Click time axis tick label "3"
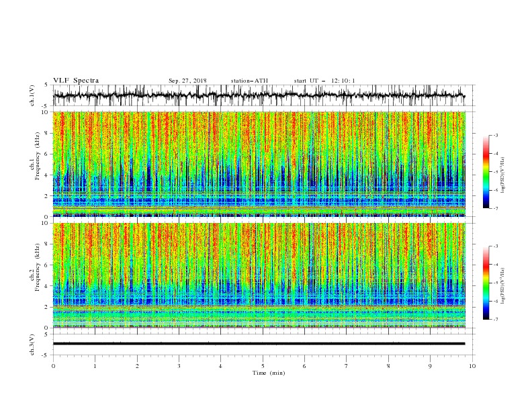Image resolution: width=532 pixels, height=411 pixels. (x=179, y=366)
